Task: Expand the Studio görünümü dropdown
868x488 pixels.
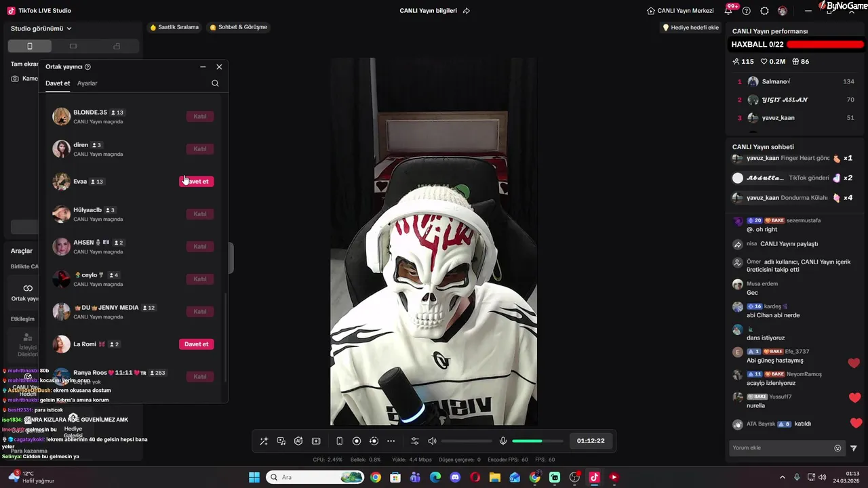Action: [41, 28]
